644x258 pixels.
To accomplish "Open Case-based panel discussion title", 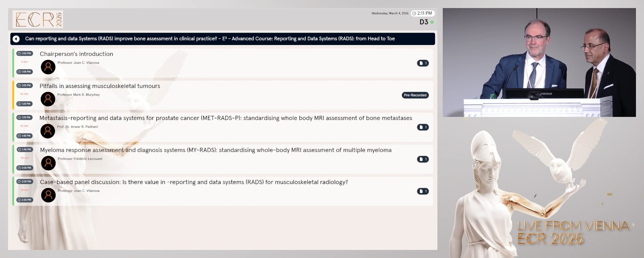I will coord(194,182).
